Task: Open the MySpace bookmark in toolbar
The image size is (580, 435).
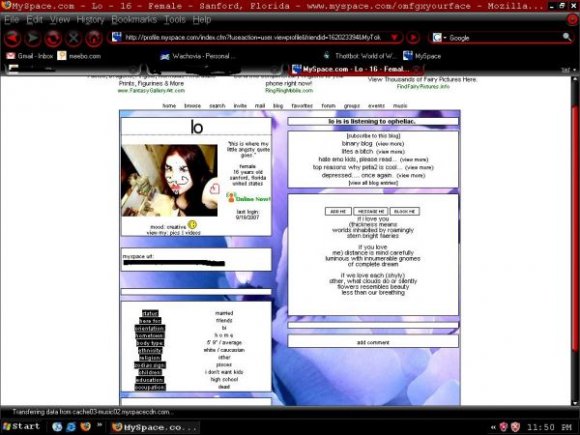Action: (x=422, y=56)
